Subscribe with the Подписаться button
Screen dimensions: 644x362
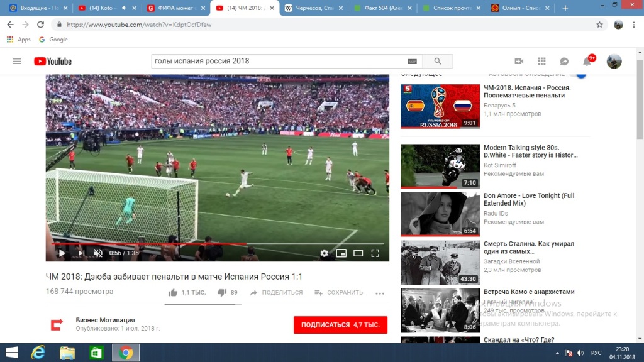pyautogui.click(x=340, y=325)
